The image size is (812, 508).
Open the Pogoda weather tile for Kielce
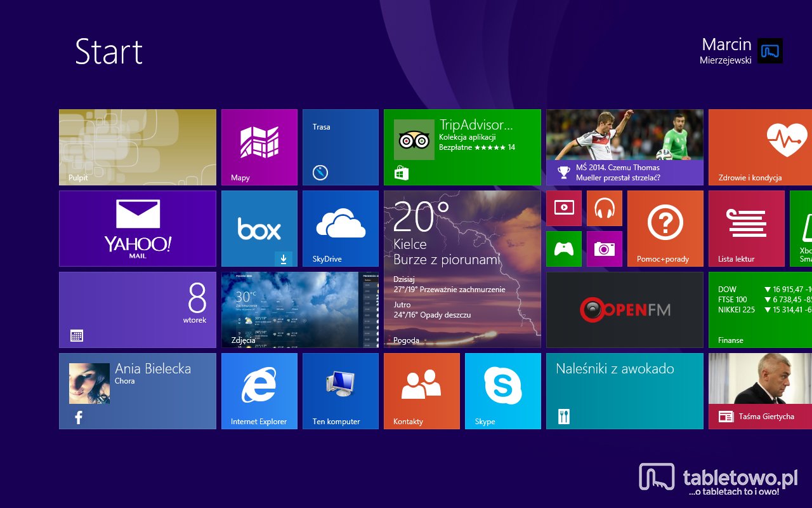coord(462,269)
